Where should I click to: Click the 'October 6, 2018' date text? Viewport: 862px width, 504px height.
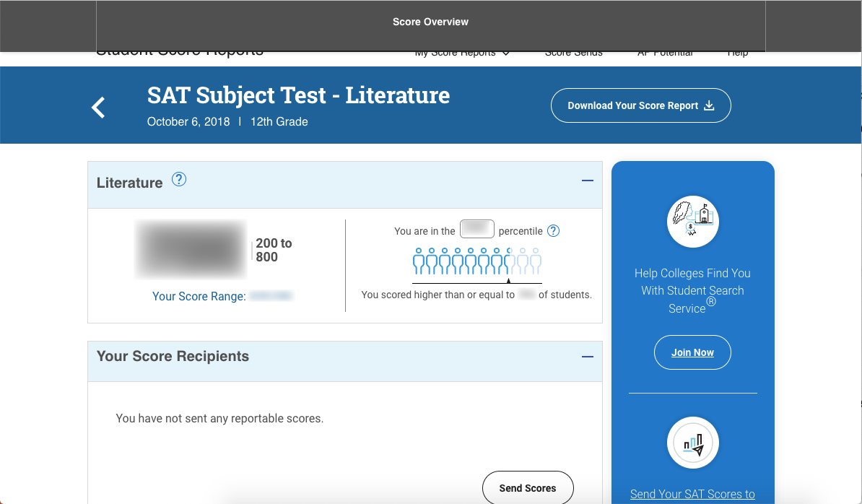click(x=188, y=121)
